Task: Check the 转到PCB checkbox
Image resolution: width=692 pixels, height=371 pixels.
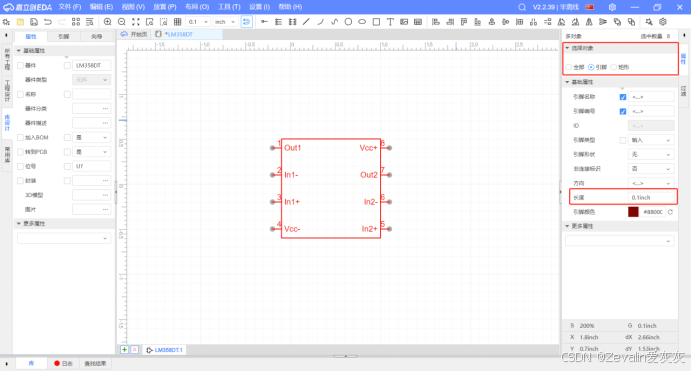Action: (20, 152)
